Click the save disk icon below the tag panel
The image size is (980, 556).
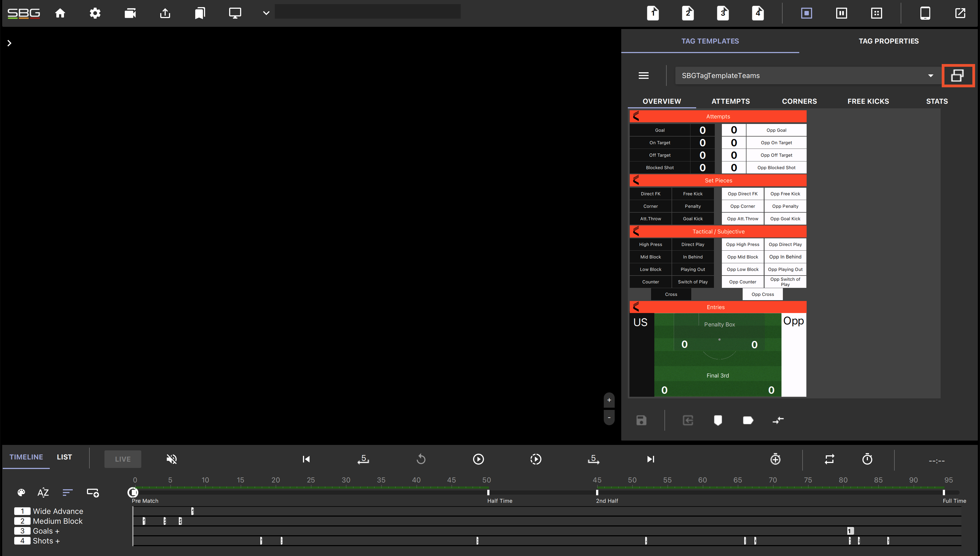pyautogui.click(x=641, y=420)
